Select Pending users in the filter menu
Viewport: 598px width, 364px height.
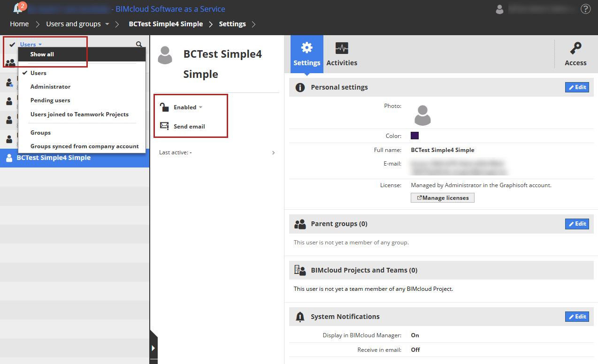50,100
